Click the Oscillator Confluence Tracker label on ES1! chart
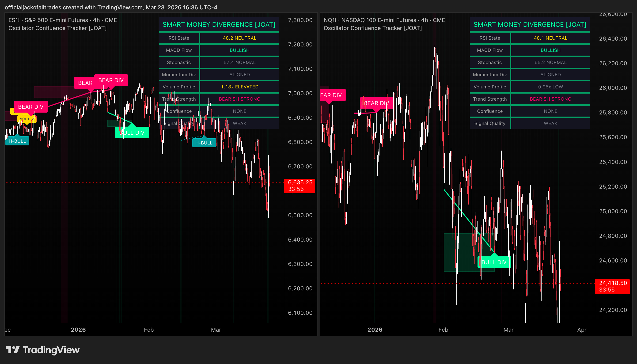Image resolution: width=637 pixels, height=364 pixels. point(57,28)
